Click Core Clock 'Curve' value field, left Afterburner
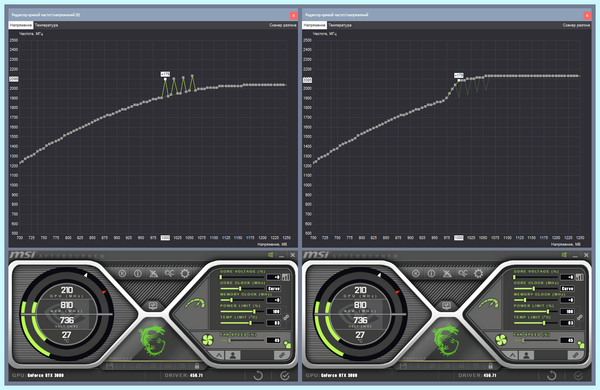Viewport: 600px width, 390px height. click(274, 289)
